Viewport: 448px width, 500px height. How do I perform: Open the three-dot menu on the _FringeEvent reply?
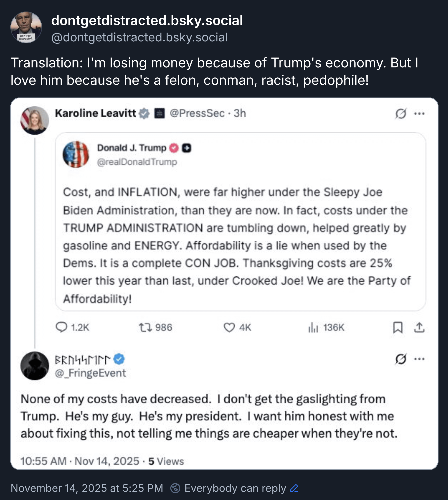(x=419, y=359)
